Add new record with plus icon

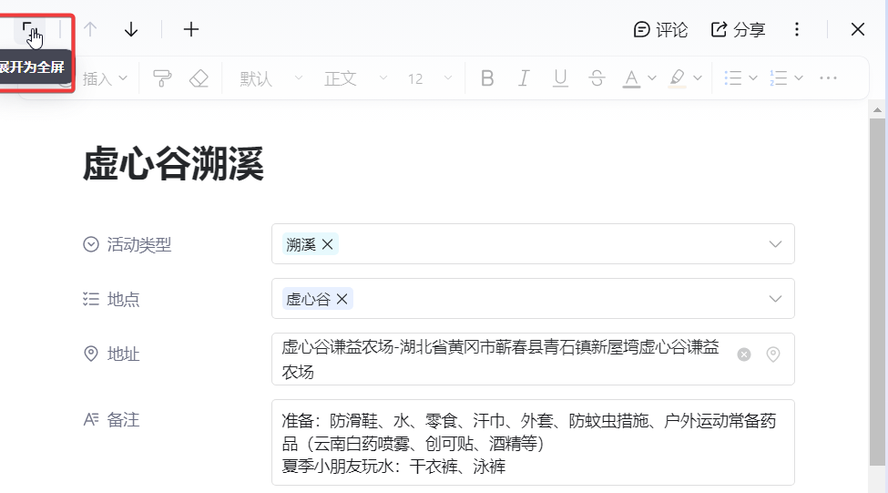point(191,29)
